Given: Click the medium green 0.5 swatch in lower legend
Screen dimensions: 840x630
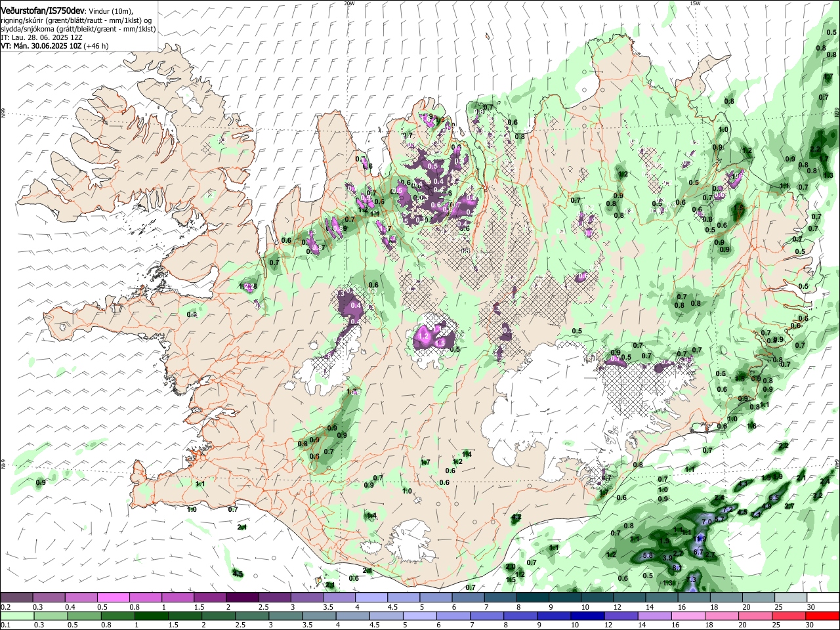Looking at the screenshot, I should (x=83, y=616).
